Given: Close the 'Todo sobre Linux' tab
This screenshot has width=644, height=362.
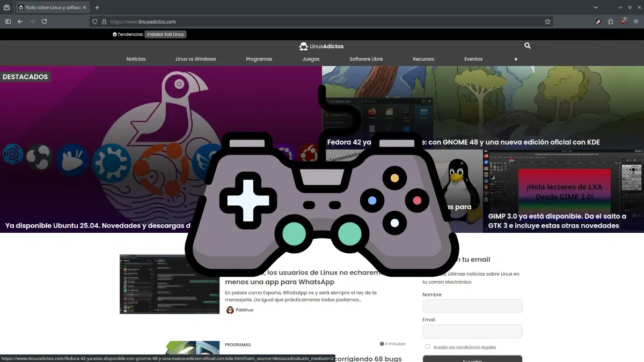Looking at the screenshot, I should 84,8.
